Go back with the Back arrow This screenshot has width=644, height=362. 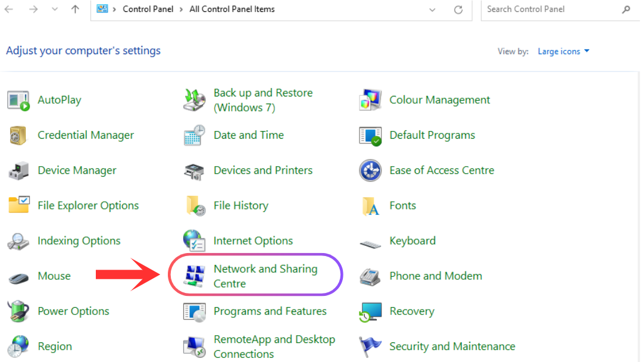(9, 9)
